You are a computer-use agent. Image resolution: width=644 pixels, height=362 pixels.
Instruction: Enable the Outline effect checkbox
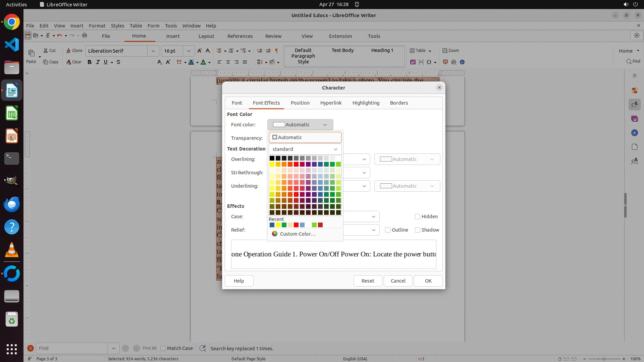pos(388,230)
